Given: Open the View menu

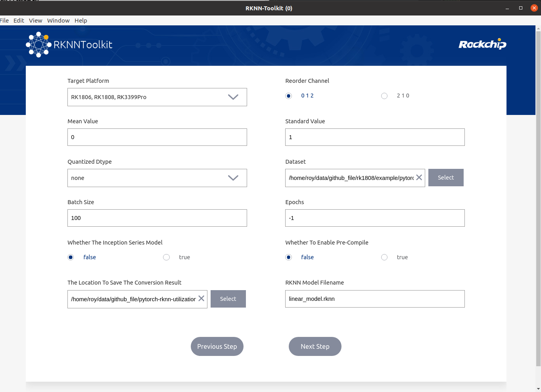Looking at the screenshot, I should pos(35,21).
